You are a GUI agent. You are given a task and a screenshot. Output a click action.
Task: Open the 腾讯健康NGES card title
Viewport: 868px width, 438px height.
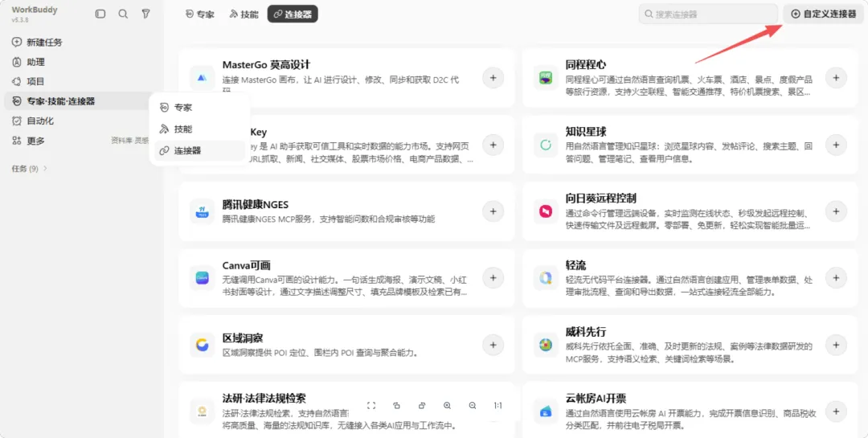[x=256, y=204]
